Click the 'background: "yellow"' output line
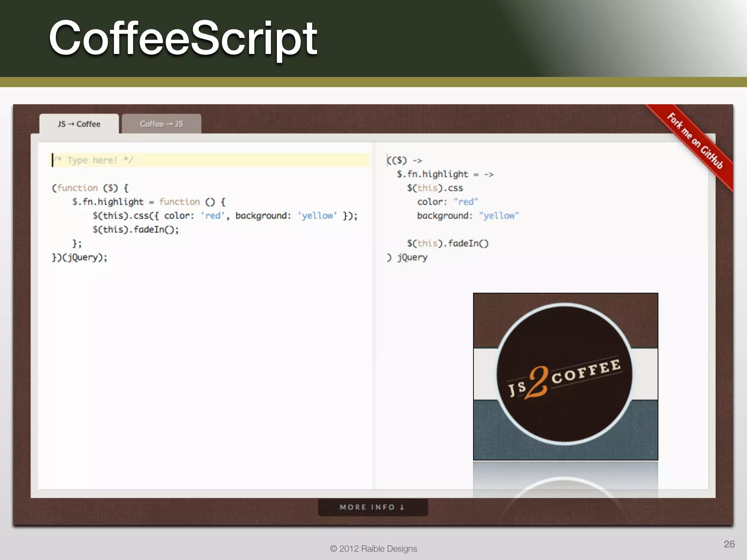This screenshot has height=560, width=747. [468, 216]
